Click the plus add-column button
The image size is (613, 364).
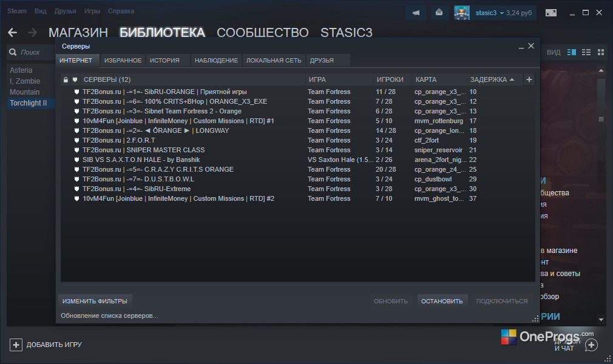tap(529, 79)
